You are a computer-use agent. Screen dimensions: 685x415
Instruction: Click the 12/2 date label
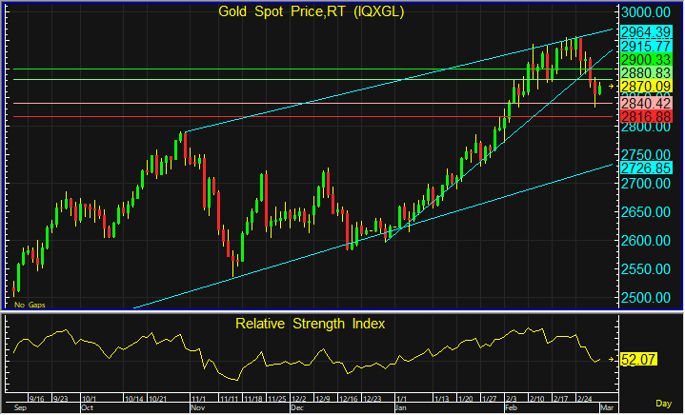click(x=299, y=399)
